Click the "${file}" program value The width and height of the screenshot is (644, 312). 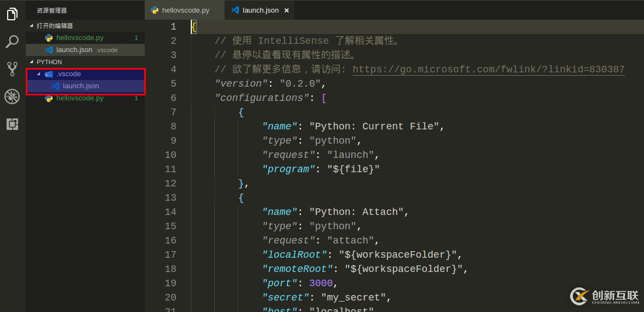coord(354,169)
